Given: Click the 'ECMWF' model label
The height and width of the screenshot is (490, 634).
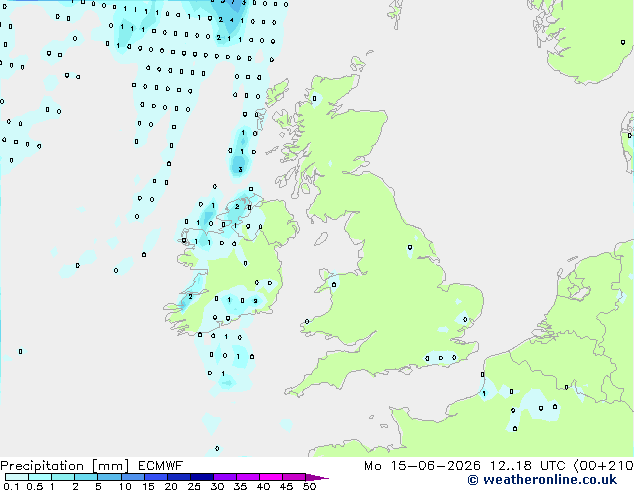Looking at the screenshot, I should click(161, 466).
